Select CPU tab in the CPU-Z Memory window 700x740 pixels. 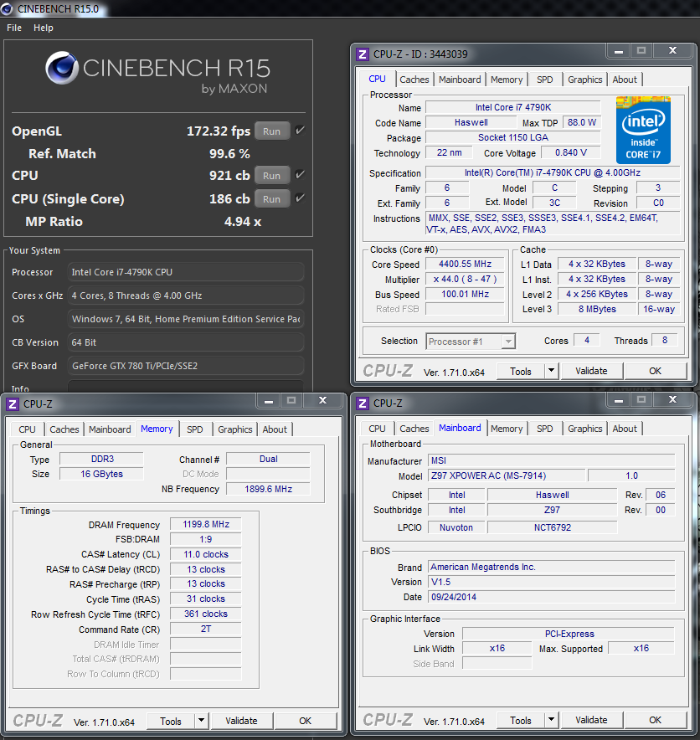[27, 429]
